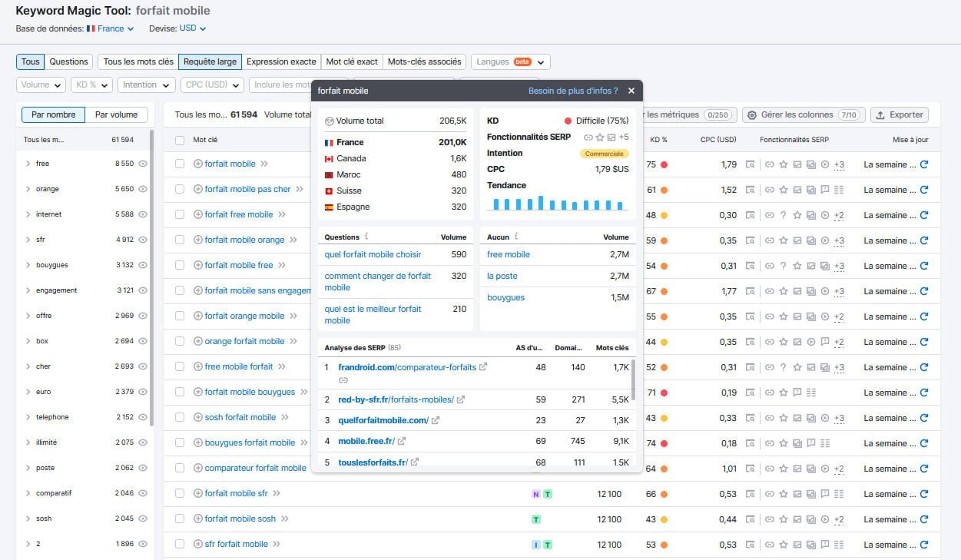Select Requête large match type
The width and height of the screenshot is (961, 560).
click(x=210, y=61)
